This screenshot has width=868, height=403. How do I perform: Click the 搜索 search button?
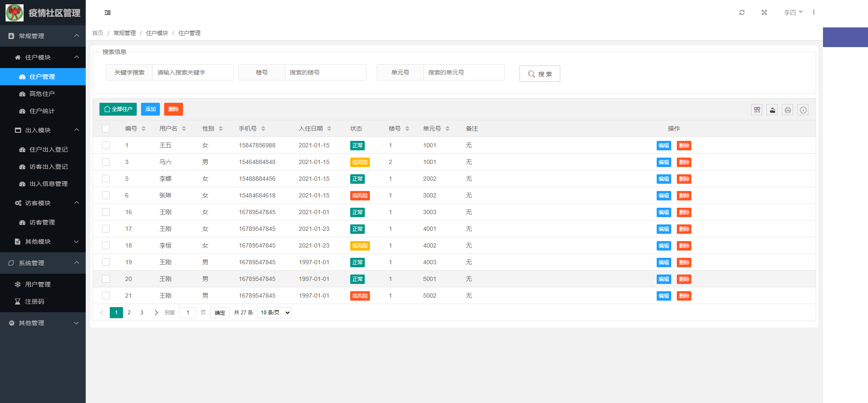coord(540,74)
